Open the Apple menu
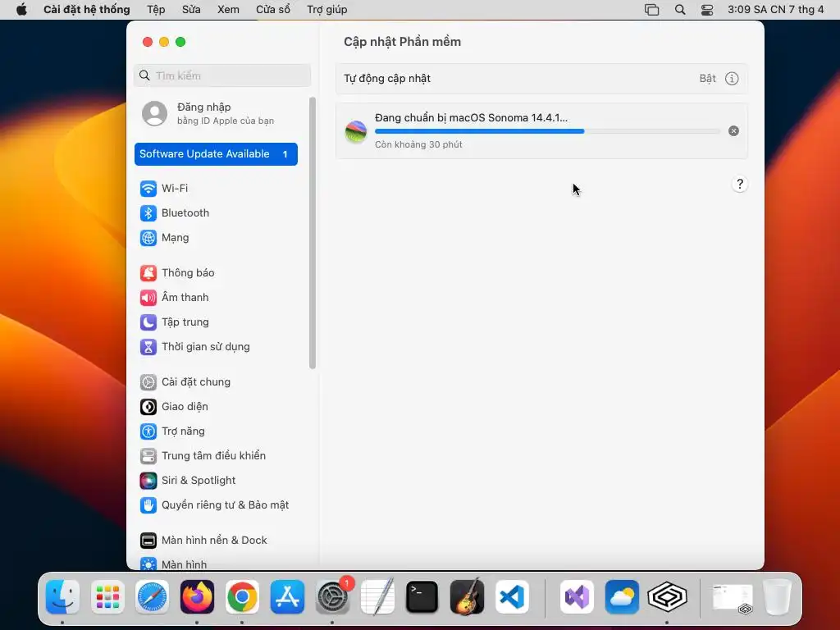The image size is (840, 630). click(21, 10)
